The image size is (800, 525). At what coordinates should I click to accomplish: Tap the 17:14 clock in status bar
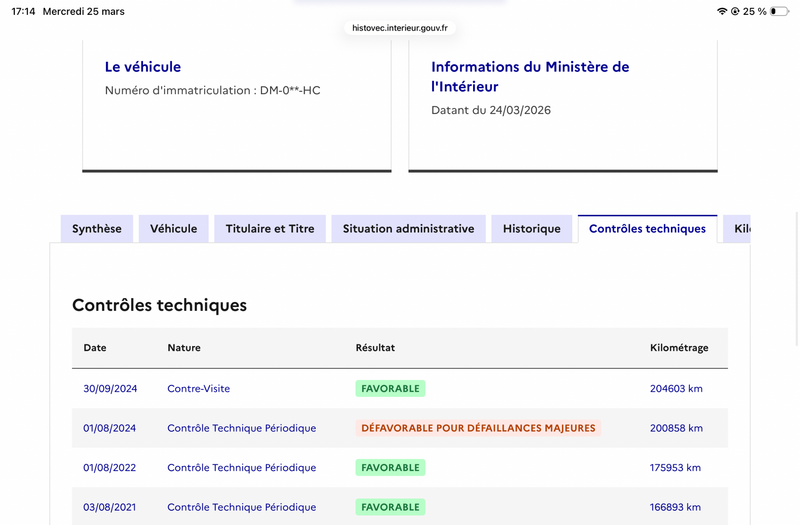coord(23,11)
